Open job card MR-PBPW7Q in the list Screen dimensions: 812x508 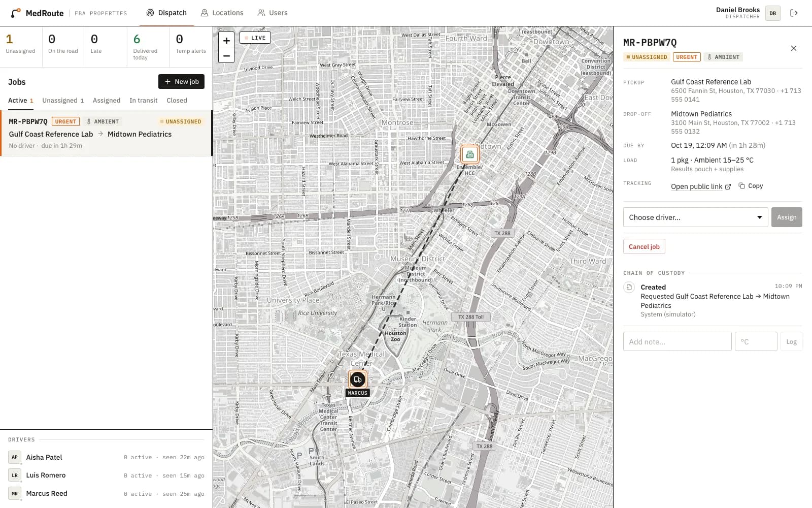(x=106, y=133)
